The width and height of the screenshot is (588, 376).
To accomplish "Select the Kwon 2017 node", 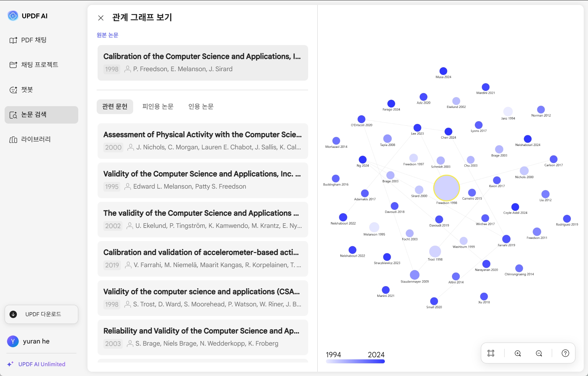I will coord(497,180).
